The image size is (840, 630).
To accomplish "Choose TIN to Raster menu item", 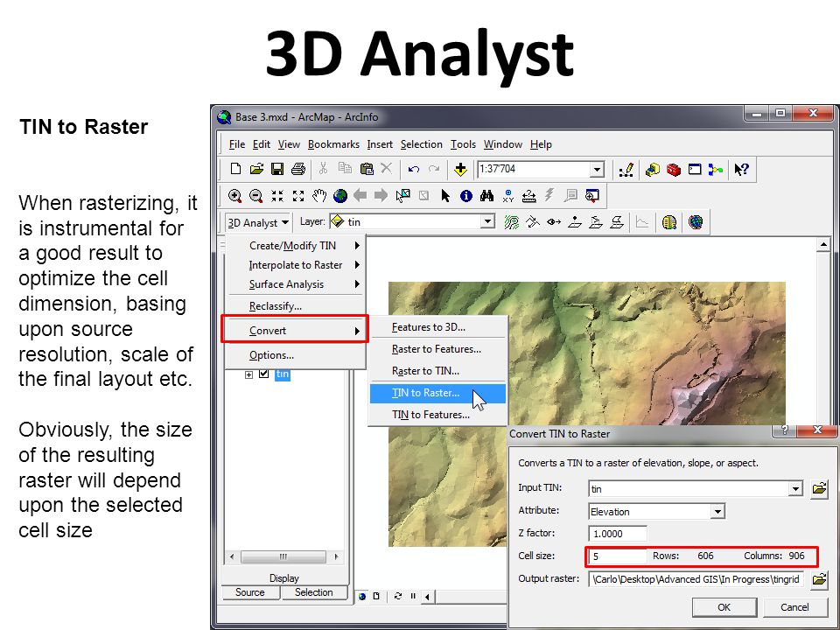I will click(x=437, y=393).
